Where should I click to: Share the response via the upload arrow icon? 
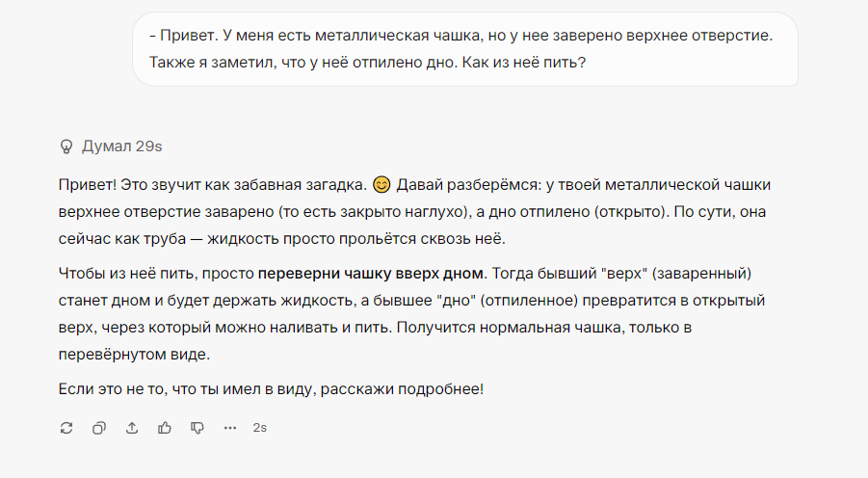click(132, 427)
